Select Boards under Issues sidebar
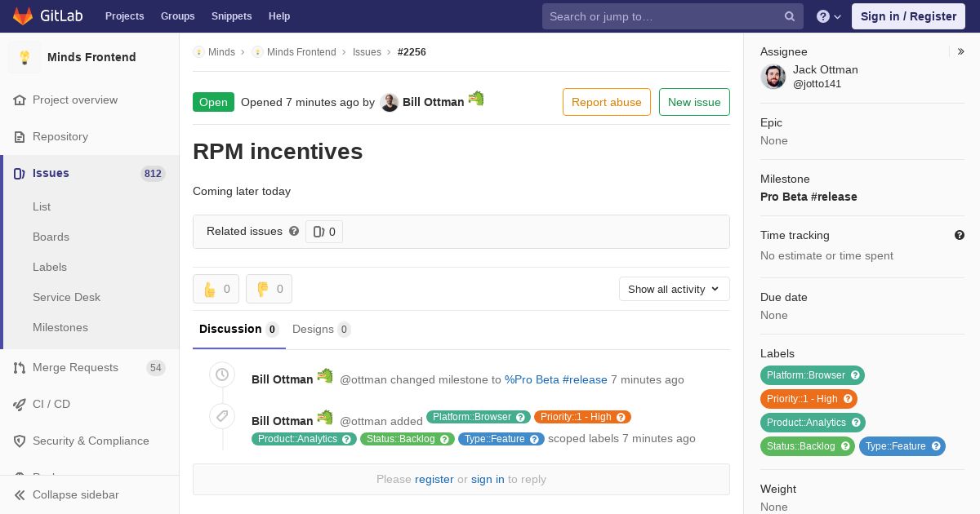Viewport: 980px width, 514px height. click(x=51, y=237)
